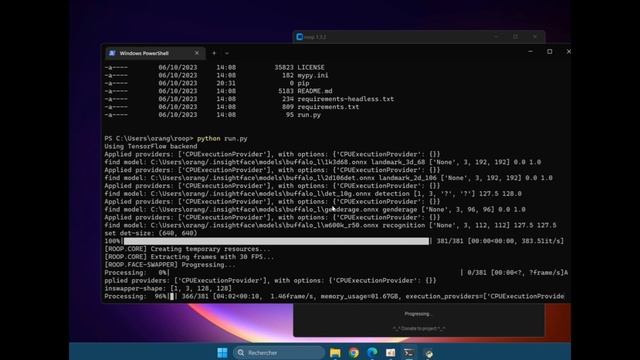640x360 pixels.
Task: Click the 100% progress bar at 381/381
Action: point(276,241)
